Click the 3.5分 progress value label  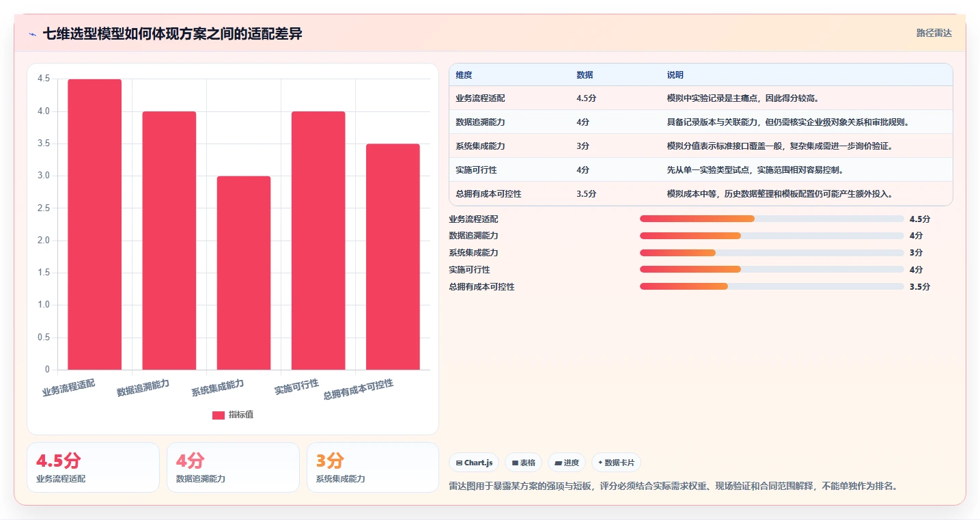point(919,287)
